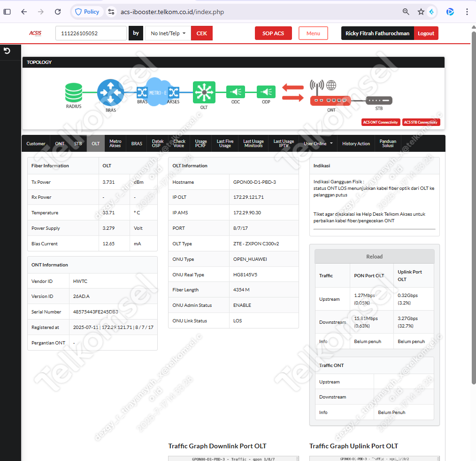
Task: Click the ODP node icon
Action: tap(266, 92)
